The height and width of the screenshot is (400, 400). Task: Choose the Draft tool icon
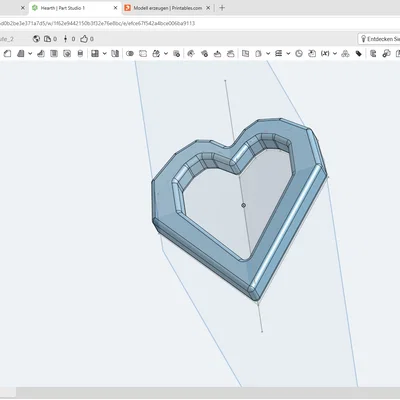coord(41,53)
